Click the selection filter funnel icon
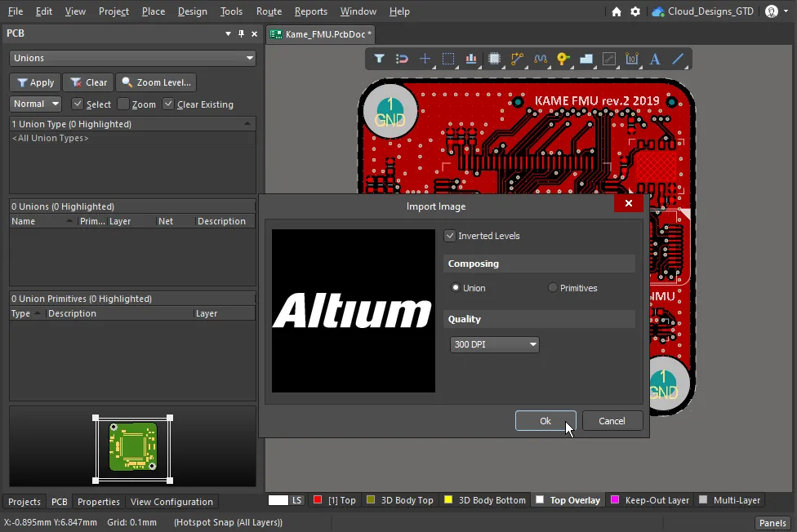Viewport: 797px width, 532px height. tap(380, 59)
